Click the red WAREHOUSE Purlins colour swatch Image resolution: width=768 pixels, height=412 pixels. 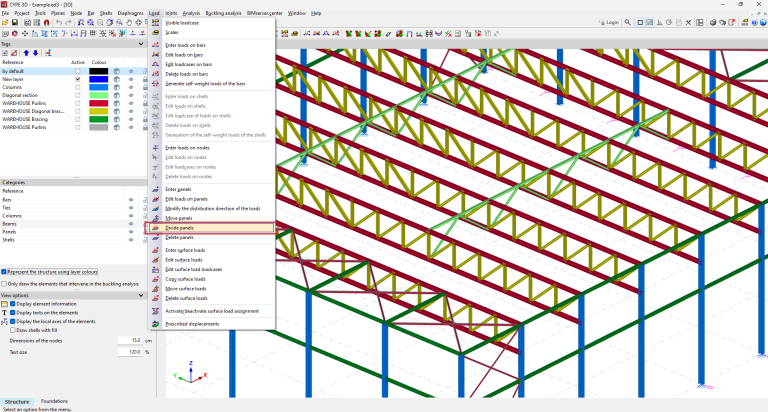[98, 103]
